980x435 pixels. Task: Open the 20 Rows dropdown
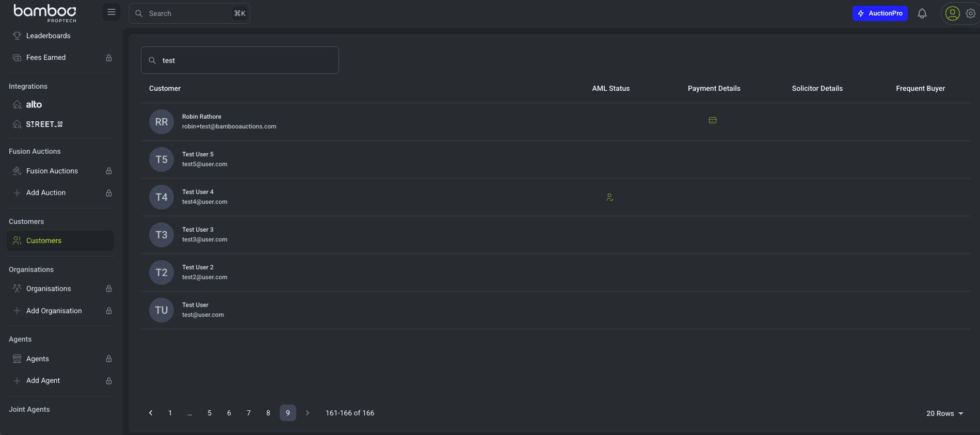[x=944, y=413]
